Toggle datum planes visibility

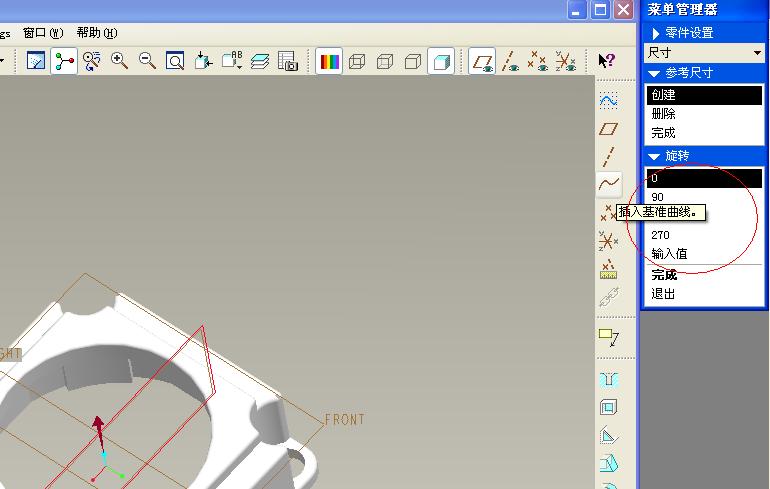click(x=482, y=61)
